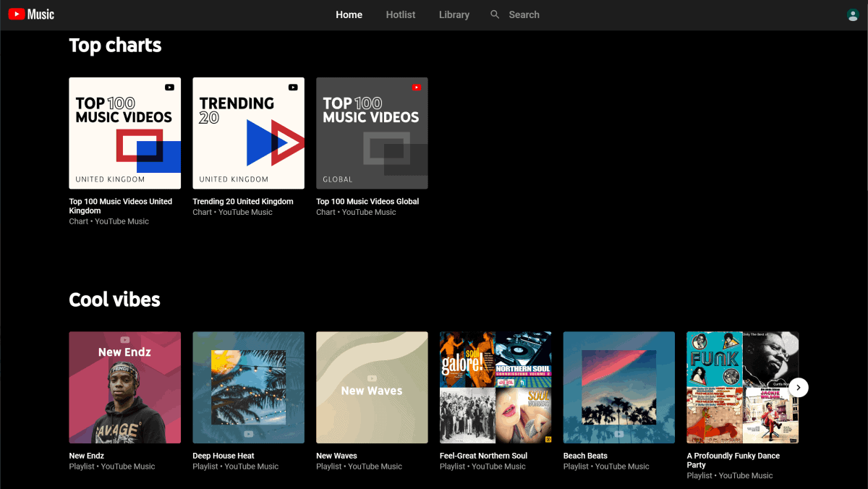
Task: Open the Library tab
Action: [454, 14]
